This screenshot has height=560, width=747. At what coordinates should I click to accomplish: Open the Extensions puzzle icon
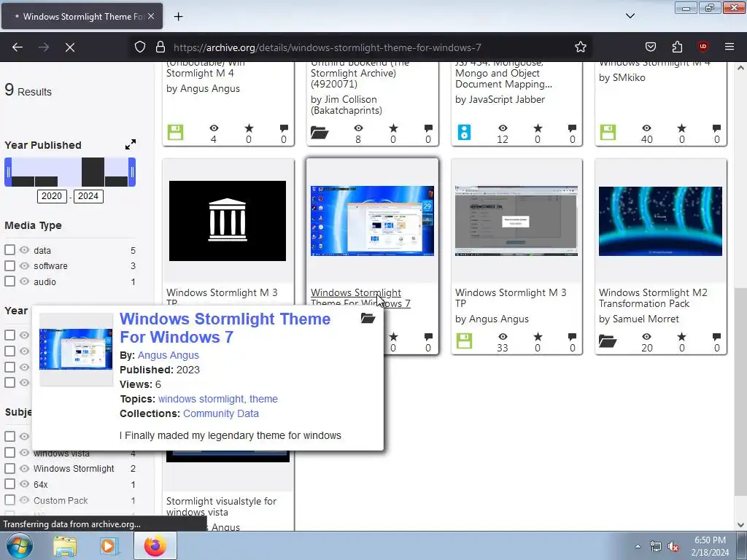click(x=677, y=47)
